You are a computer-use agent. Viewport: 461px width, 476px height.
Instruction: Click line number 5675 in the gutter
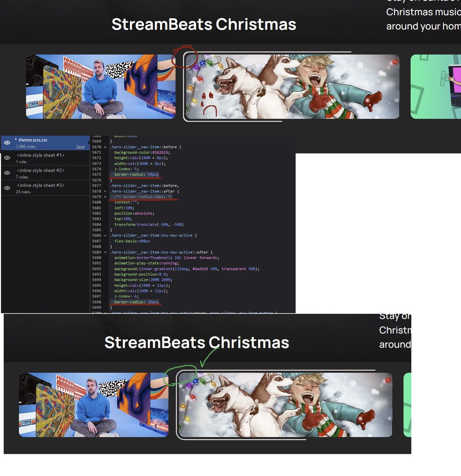(96, 175)
